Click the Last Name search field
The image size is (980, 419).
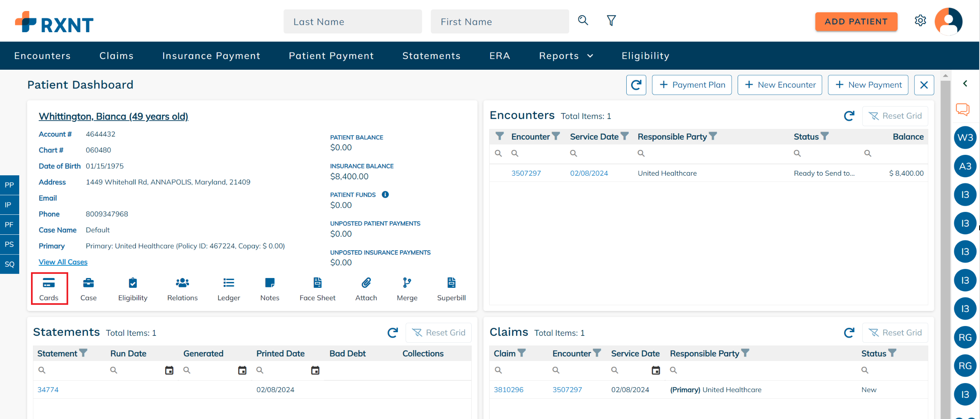pos(353,22)
